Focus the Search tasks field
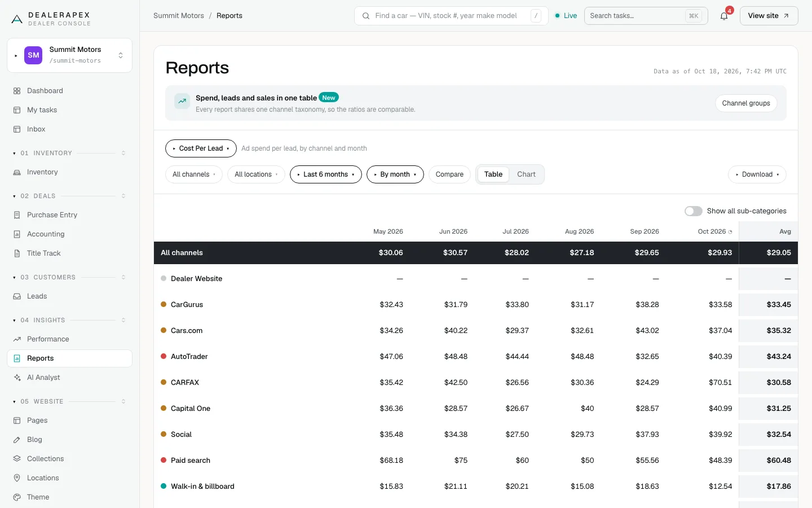812x508 pixels. click(646, 16)
